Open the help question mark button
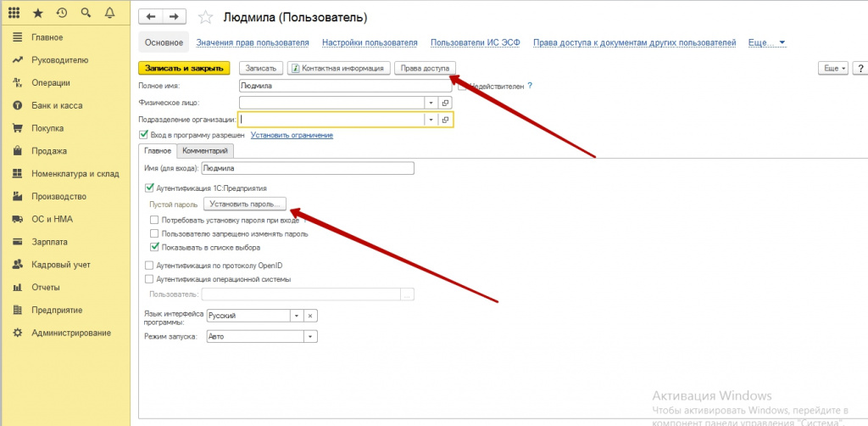The image size is (868, 426). [861, 68]
